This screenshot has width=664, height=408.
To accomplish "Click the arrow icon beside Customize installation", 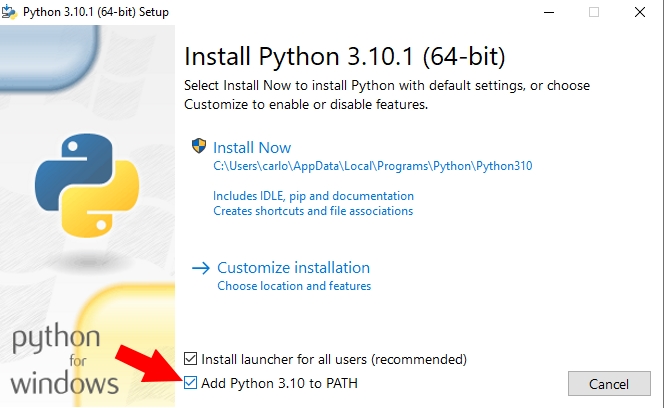I will point(200,268).
